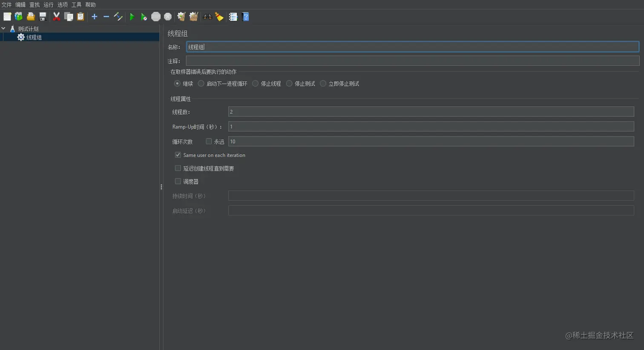Click the 注释 comment field
Viewport: 644px width, 350px height.
point(413,61)
